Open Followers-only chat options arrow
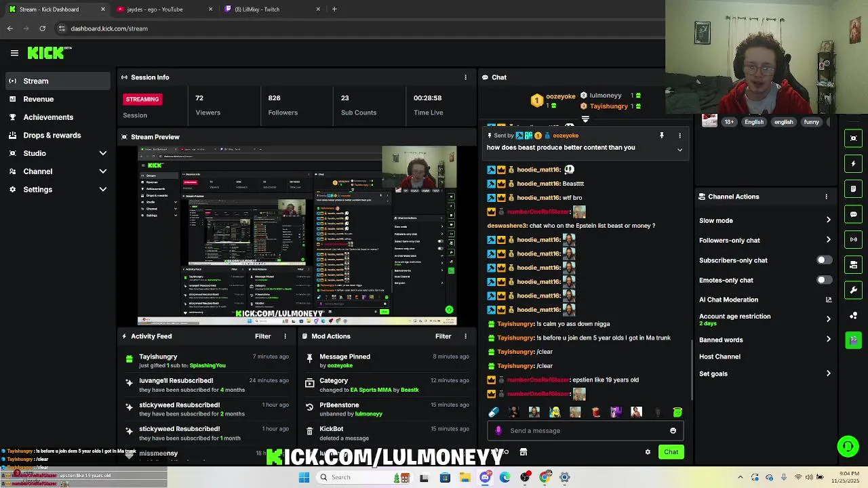 click(828, 240)
